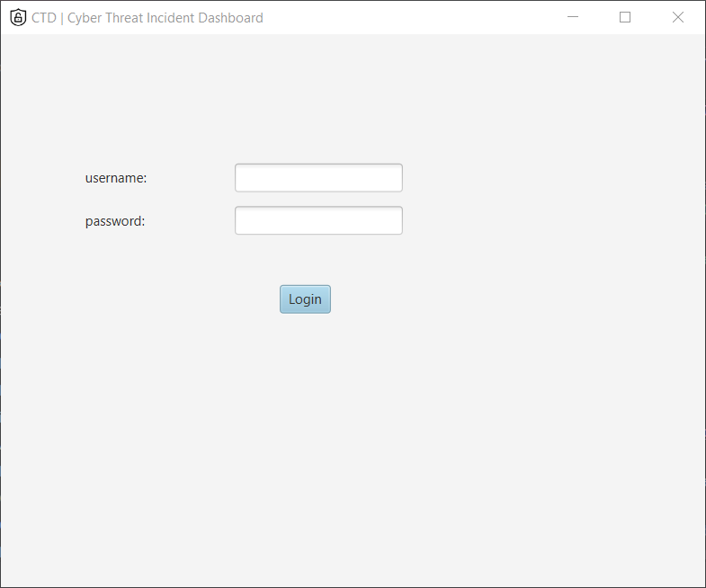Image resolution: width=706 pixels, height=588 pixels.
Task: Maximize the CTD dashboard window
Action: point(624,17)
